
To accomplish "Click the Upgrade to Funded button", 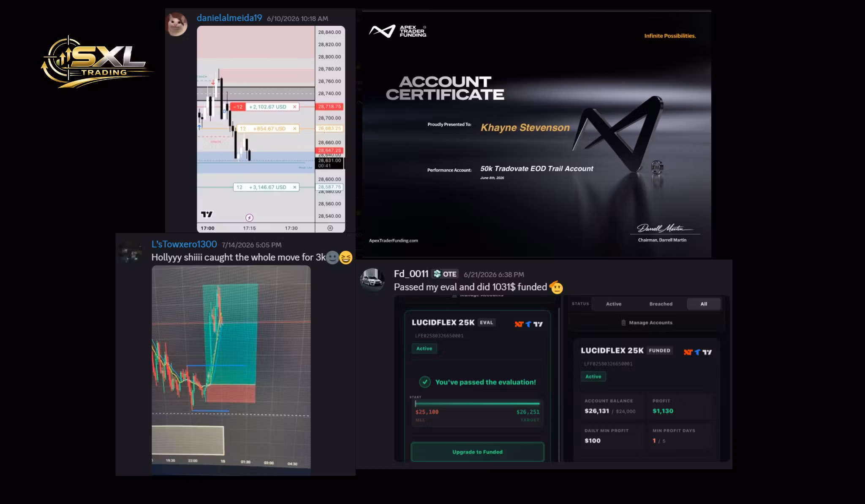I will click(477, 452).
